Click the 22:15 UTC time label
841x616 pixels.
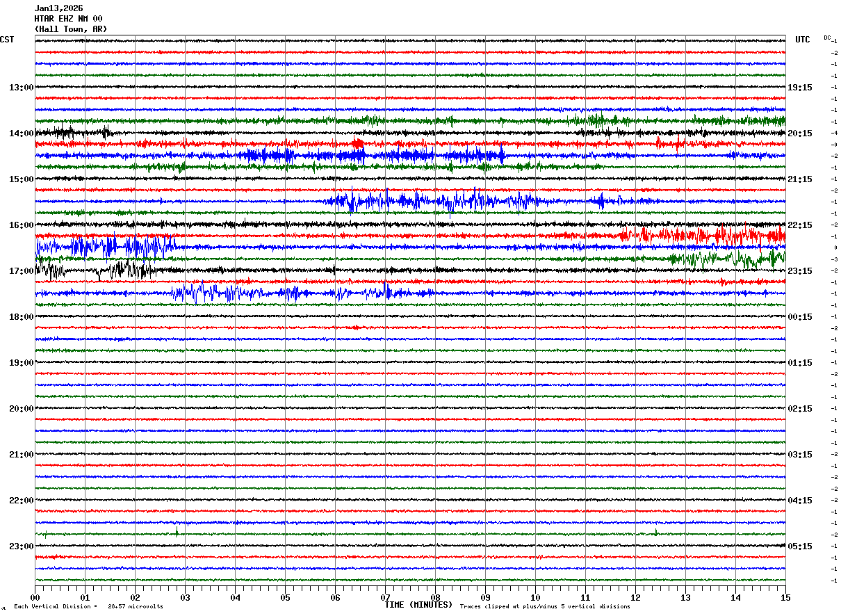coord(800,225)
